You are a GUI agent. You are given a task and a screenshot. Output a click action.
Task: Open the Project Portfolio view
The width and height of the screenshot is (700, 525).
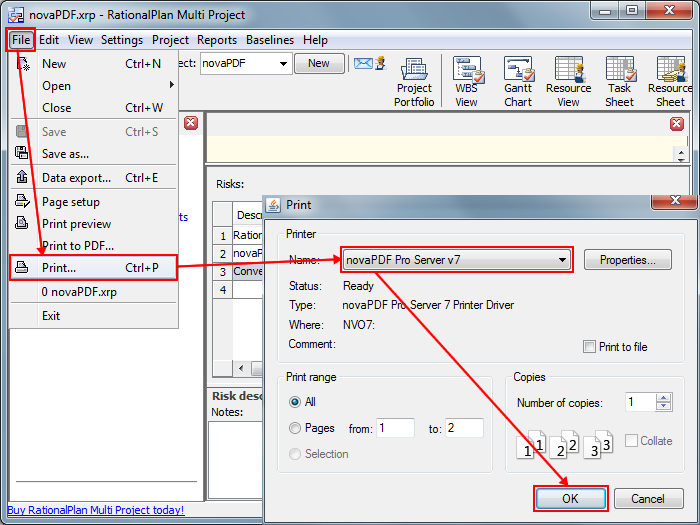pos(414,82)
